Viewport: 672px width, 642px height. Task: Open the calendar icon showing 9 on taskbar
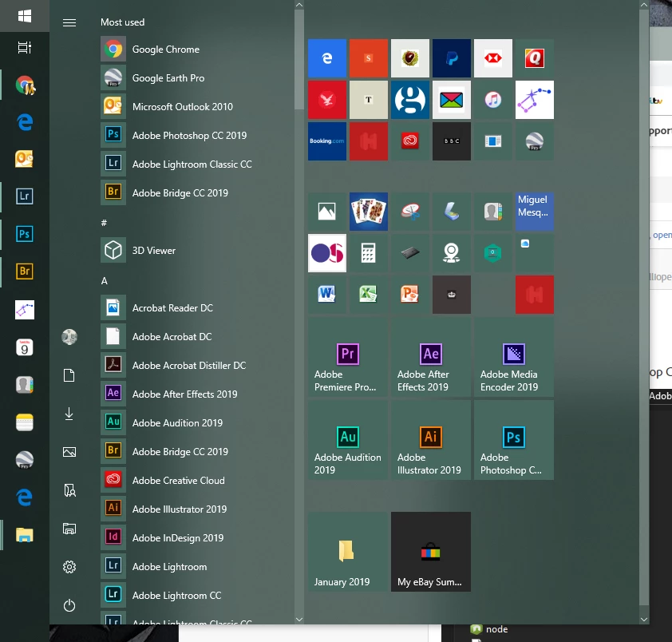(x=25, y=347)
